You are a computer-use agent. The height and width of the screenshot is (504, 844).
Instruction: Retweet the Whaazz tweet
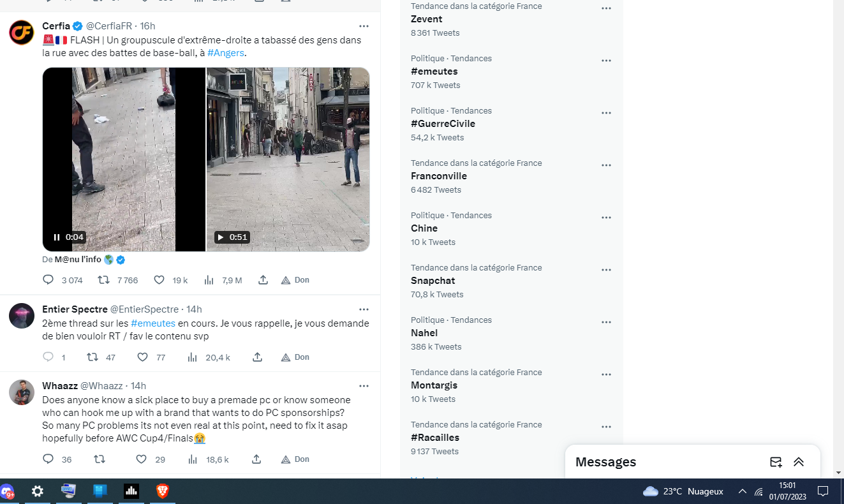(x=100, y=459)
